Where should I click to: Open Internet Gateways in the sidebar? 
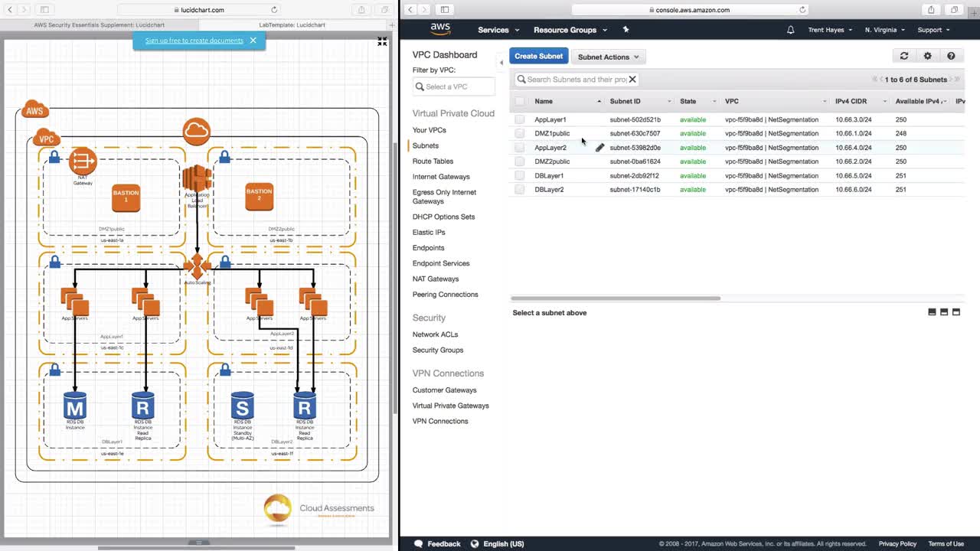[441, 177]
